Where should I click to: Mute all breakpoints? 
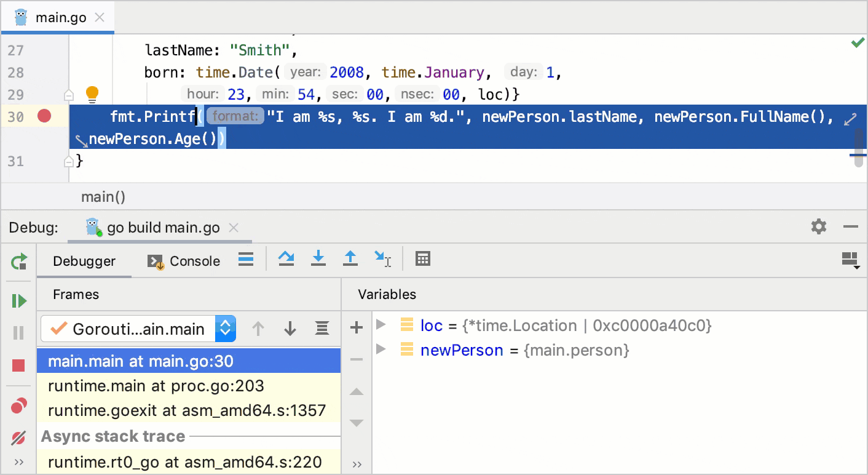click(x=18, y=438)
